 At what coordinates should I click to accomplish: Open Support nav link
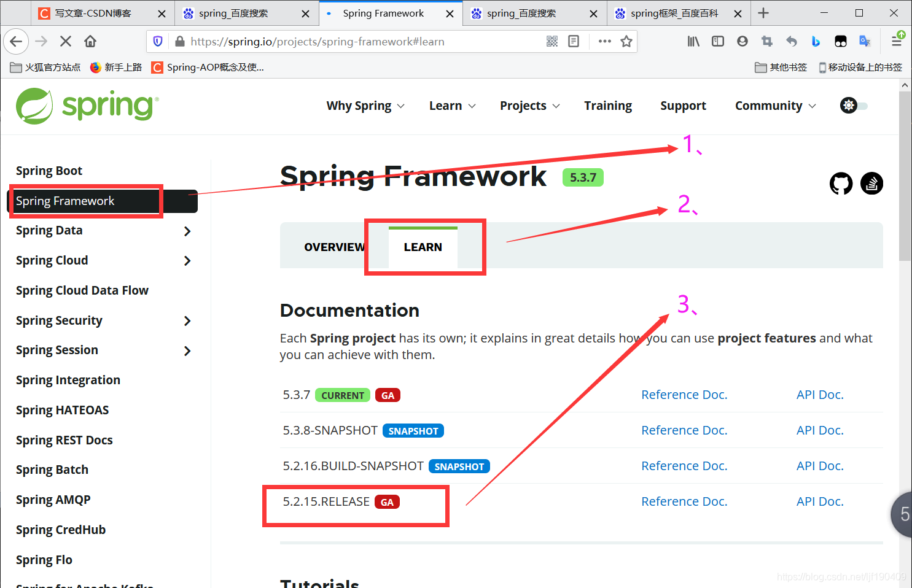[x=683, y=106]
